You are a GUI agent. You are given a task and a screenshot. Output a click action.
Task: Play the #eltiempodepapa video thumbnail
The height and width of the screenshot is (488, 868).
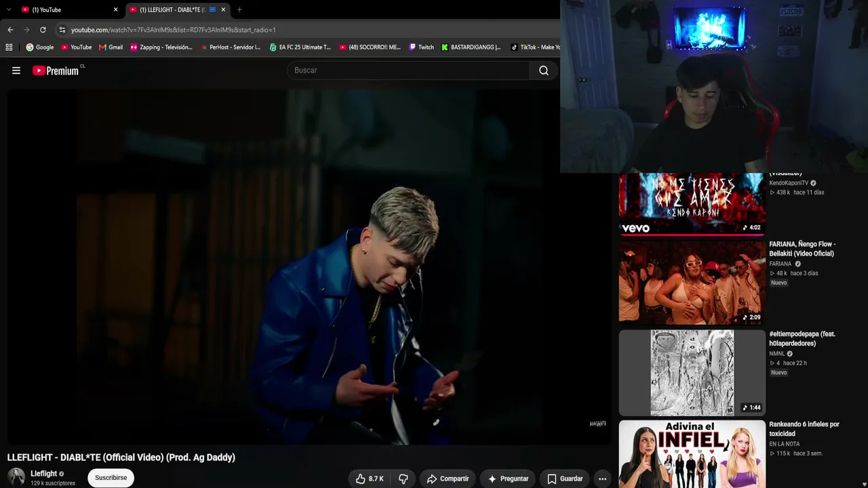[x=692, y=373]
